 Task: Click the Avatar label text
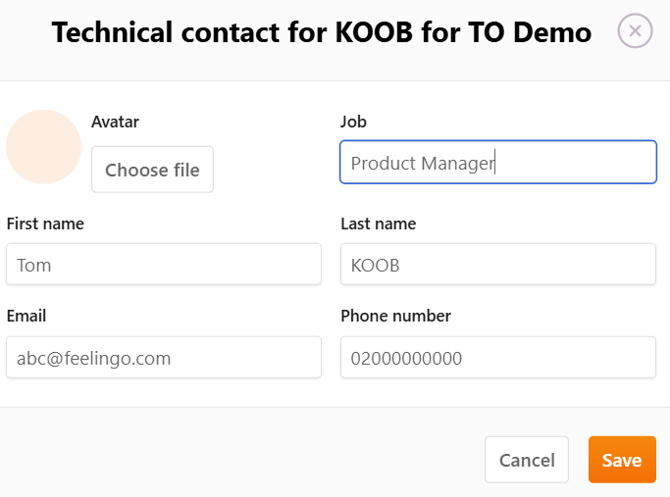[x=115, y=122]
